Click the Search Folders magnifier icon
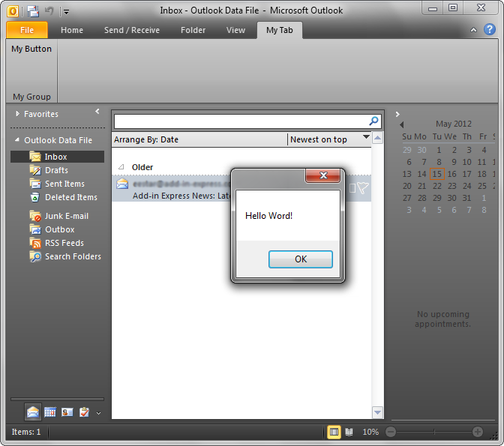The image size is (504, 446). coord(35,256)
